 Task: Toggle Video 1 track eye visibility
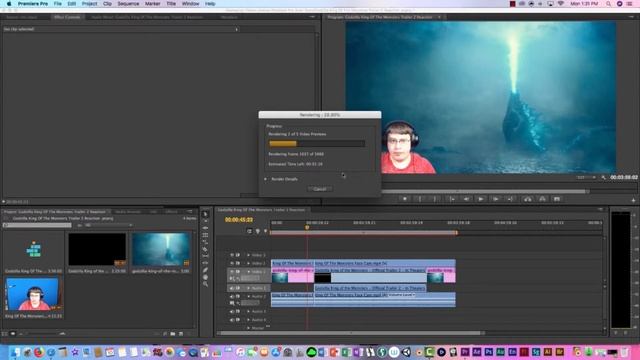coord(232,271)
